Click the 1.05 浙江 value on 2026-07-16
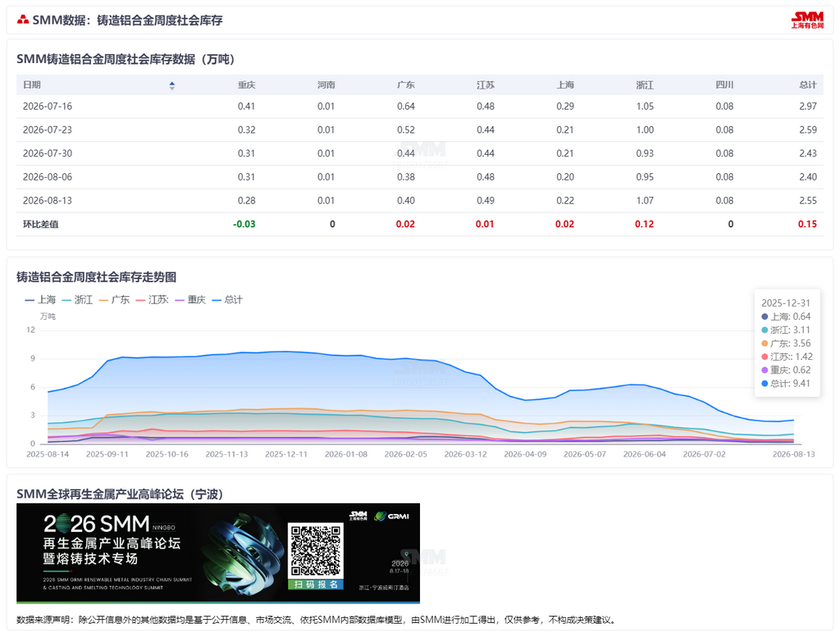This screenshot has height=637, width=840. pyautogui.click(x=645, y=106)
